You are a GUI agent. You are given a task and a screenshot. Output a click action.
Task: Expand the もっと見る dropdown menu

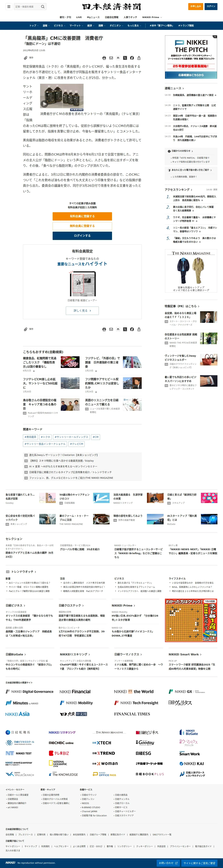pos(134,26)
